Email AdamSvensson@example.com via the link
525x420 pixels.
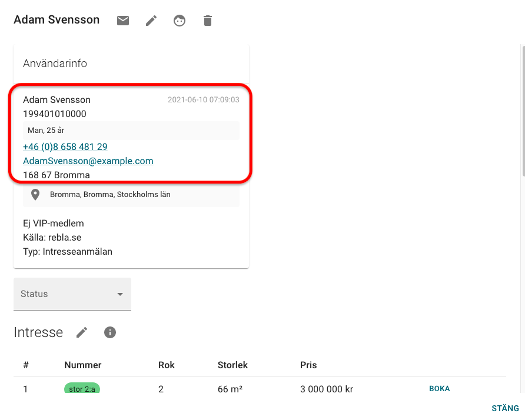(x=88, y=161)
